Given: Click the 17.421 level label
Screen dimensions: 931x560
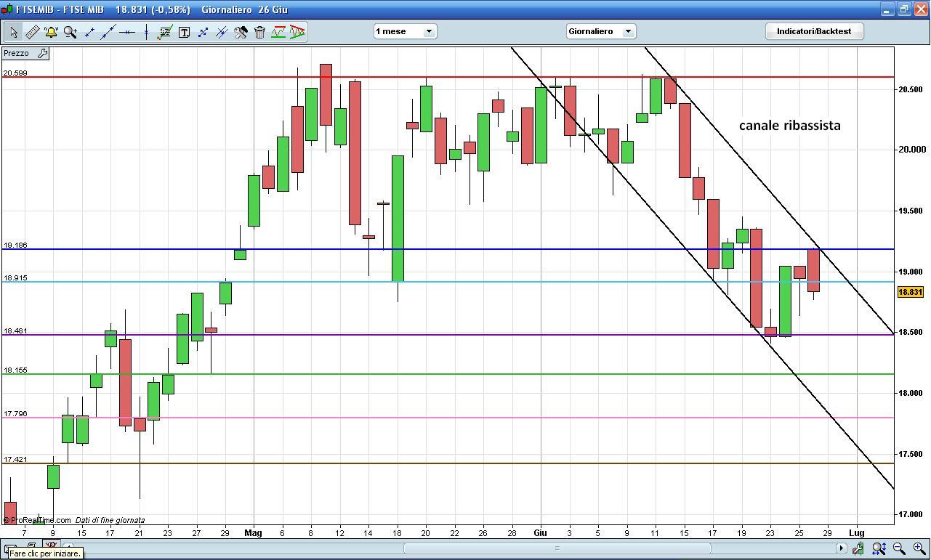Looking at the screenshot, I should pyautogui.click(x=15, y=459).
